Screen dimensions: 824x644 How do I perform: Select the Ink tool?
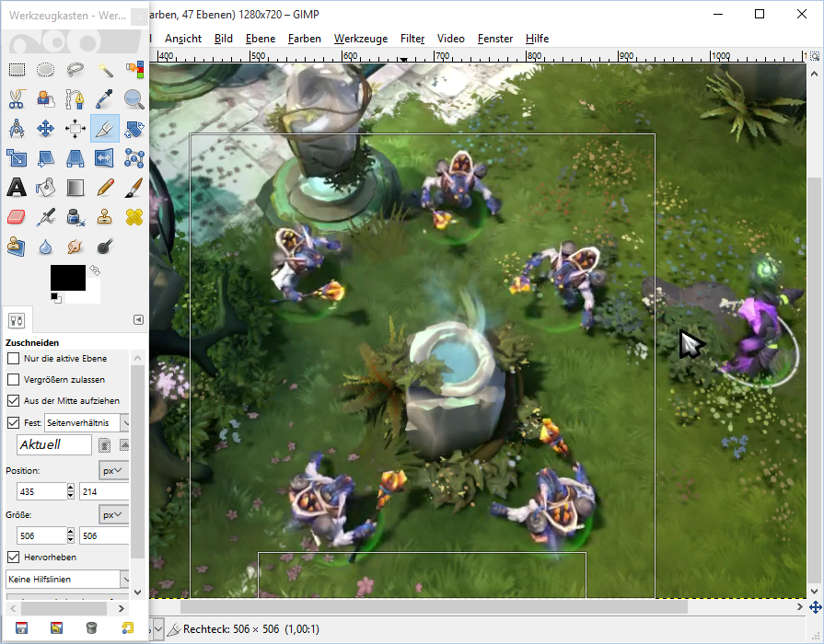75,216
